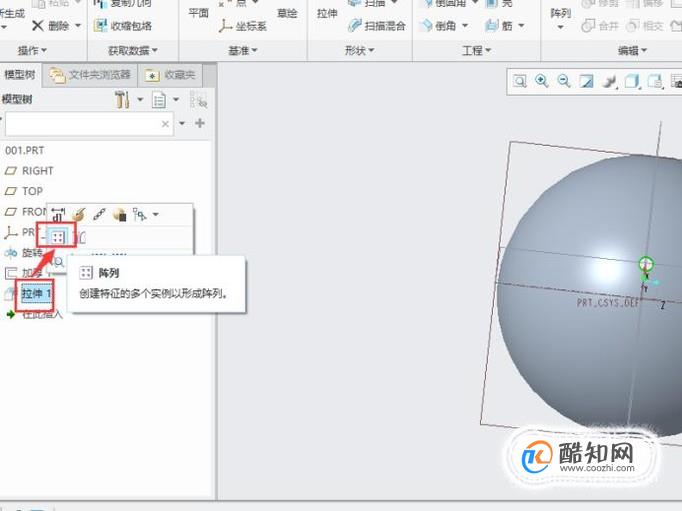The image size is (682, 511).
Task: Click the Edit Definition icon in mini toolbar
Action: (x=79, y=214)
